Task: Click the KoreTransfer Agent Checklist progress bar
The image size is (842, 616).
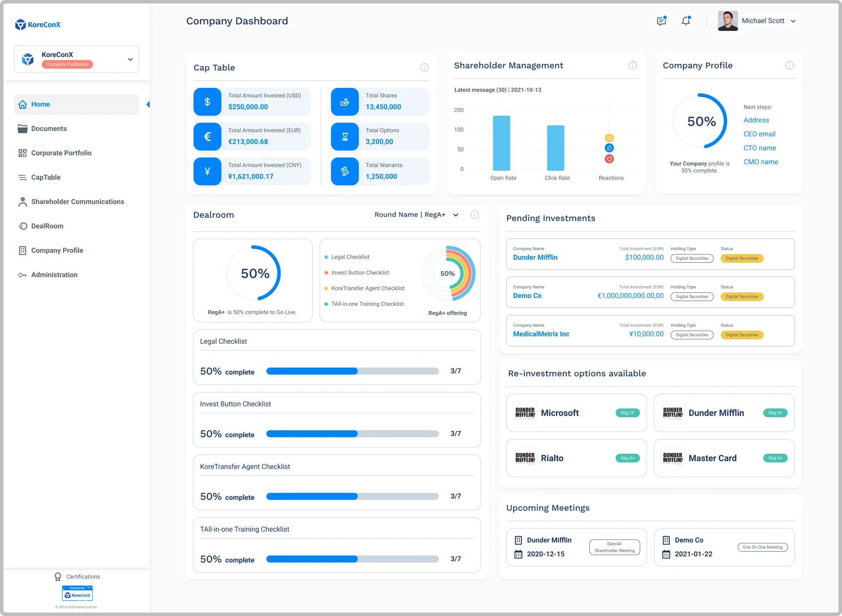Action: pos(352,496)
